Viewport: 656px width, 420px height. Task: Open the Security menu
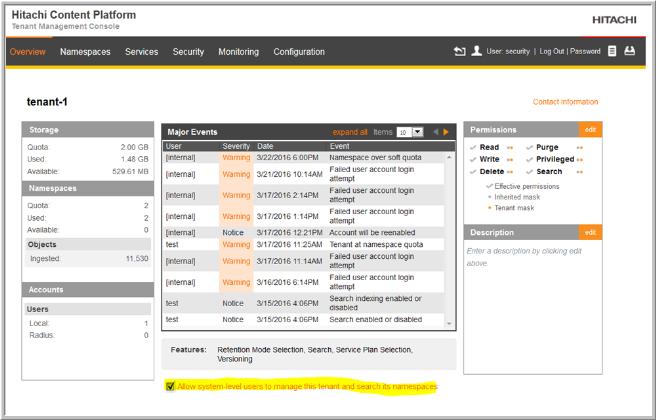click(x=188, y=52)
